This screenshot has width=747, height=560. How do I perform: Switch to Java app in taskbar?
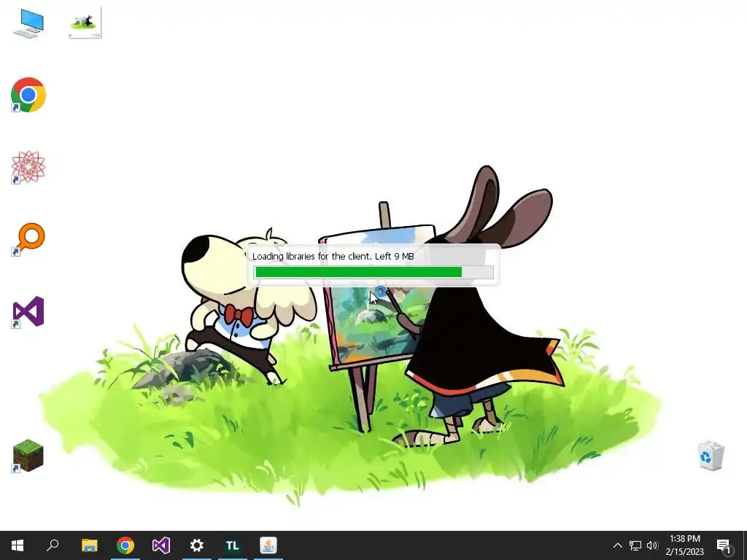click(x=268, y=545)
